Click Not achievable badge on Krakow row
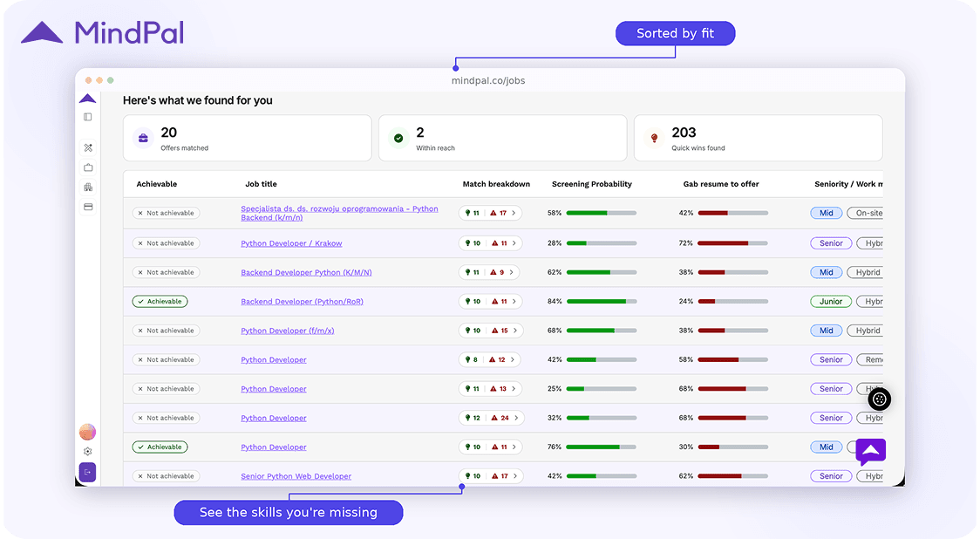Image resolution: width=980 pixels, height=539 pixels. [x=167, y=243]
